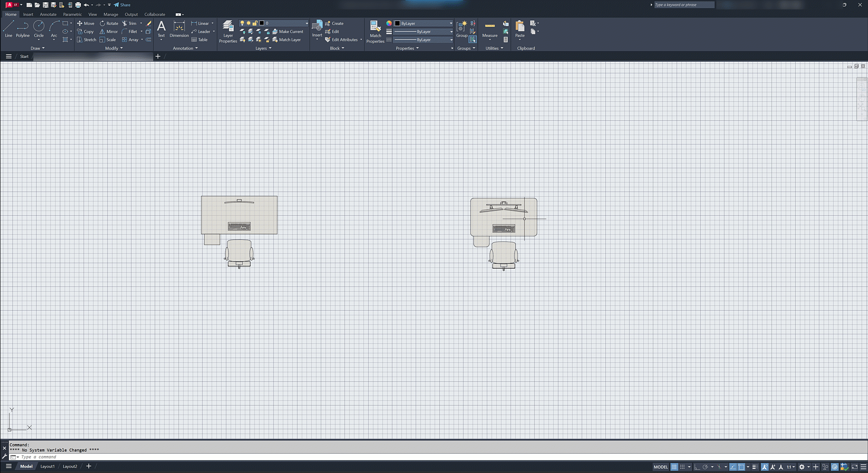Open the lineweight ByLayer dropdown
The height and width of the screenshot is (473, 868).
451,32
